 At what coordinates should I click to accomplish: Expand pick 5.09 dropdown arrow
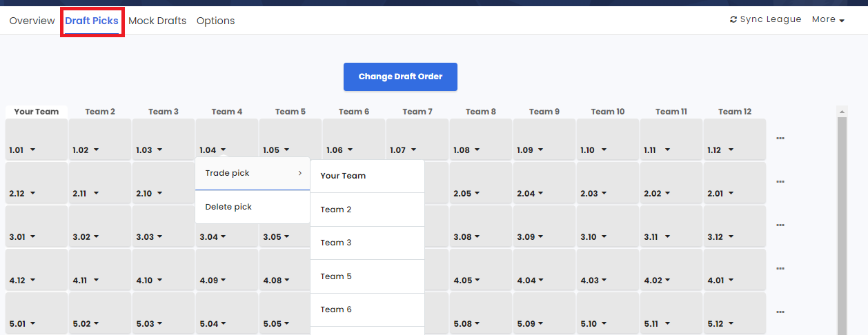[542, 324]
